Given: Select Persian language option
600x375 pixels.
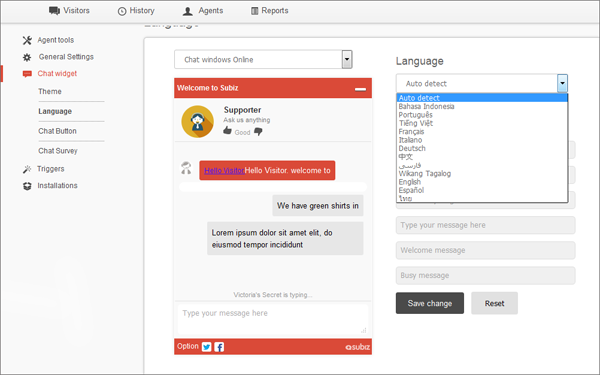Looking at the screenshot, I should pyautogui.click(x=482, y=165).
